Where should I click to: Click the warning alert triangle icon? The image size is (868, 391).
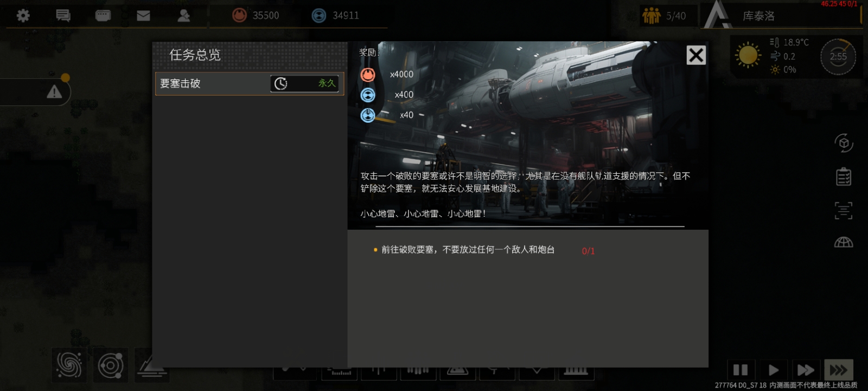pos(54,92)
